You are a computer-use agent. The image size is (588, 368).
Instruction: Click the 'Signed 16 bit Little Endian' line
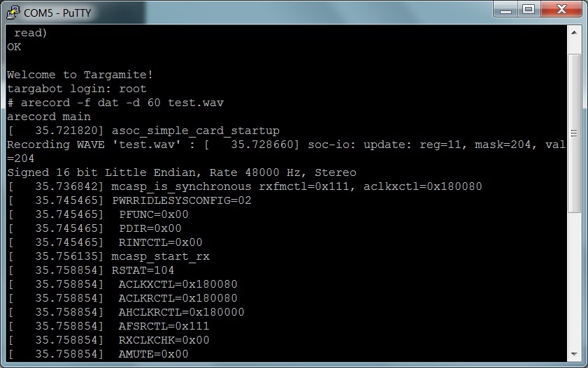click(x=182, y=172)
